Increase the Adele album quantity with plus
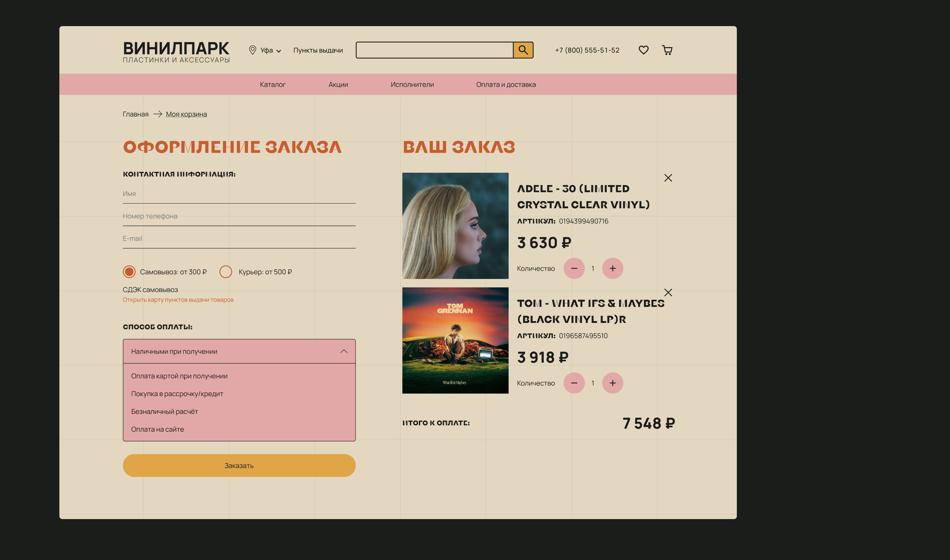The image size is (950, 560). click(612, 268)
